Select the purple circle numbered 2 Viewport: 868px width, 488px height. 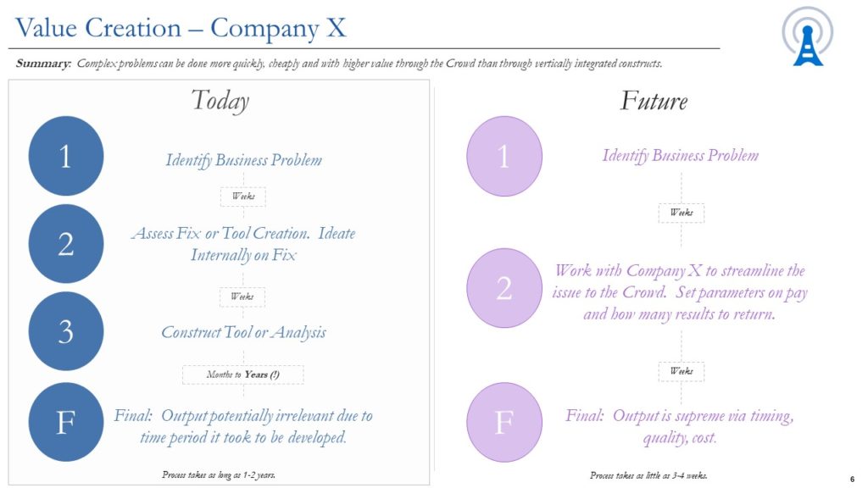click(504, 288)
